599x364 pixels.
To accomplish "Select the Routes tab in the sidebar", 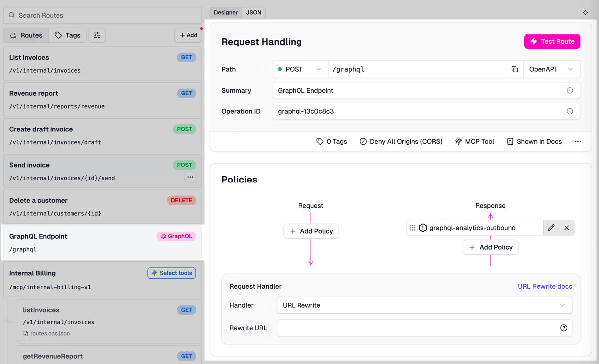I will click(26, 35).
